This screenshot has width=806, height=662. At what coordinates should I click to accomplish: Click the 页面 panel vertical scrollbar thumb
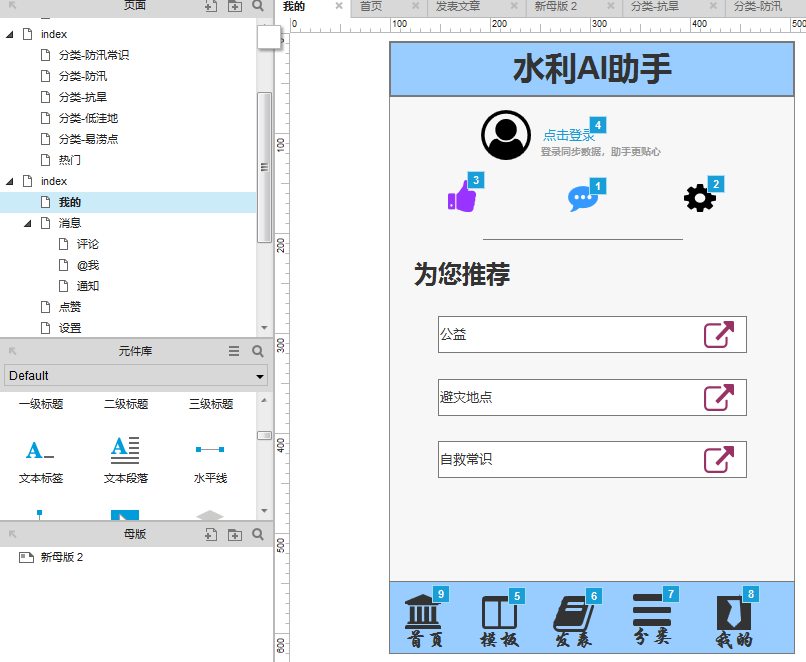tap(264, 167)
